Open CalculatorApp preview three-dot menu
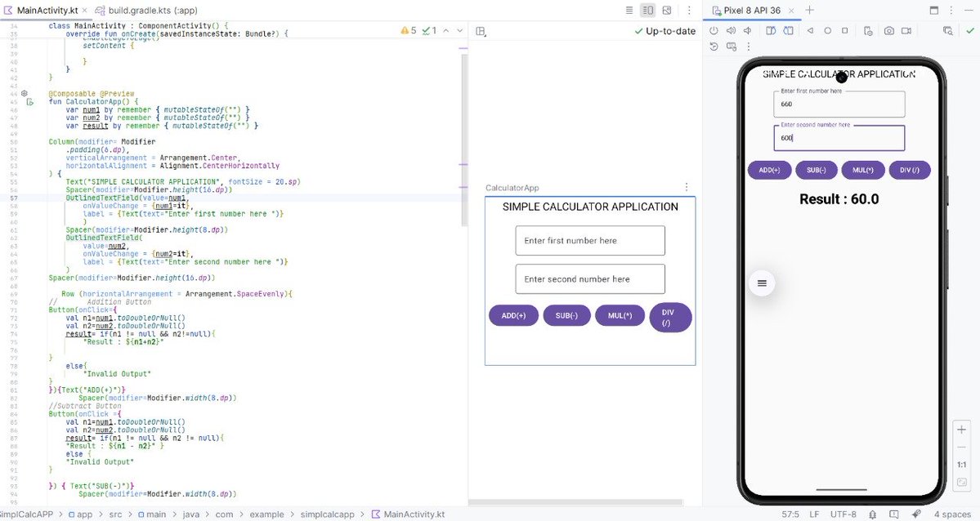This screenshot has width=980, height=521. (687, 187)
